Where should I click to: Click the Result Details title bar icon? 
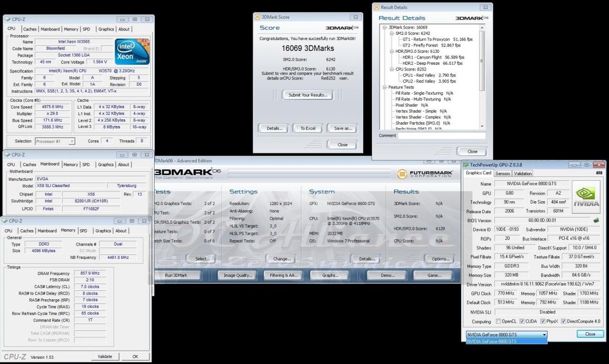(x=376, y=7)
